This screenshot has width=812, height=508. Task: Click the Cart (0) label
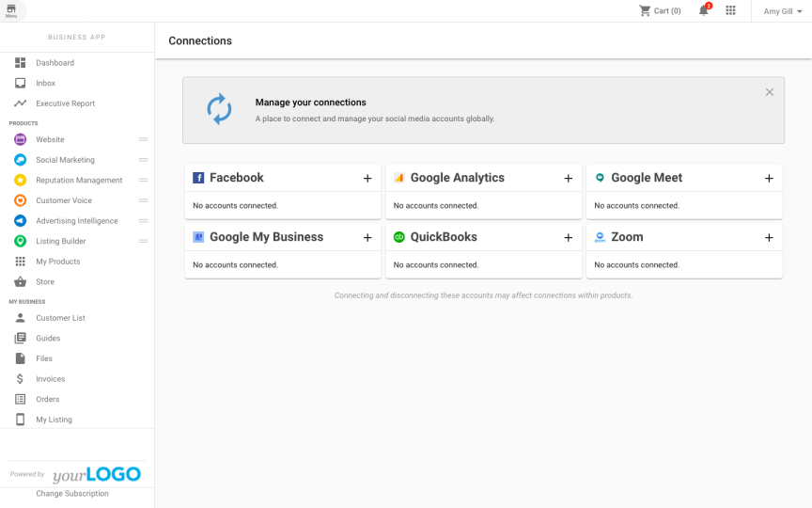click(667, 11)
